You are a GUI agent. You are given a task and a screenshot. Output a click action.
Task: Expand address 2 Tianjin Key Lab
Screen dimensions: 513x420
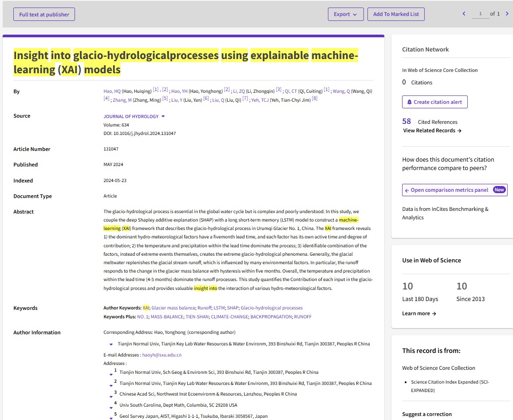coord(111,385)
